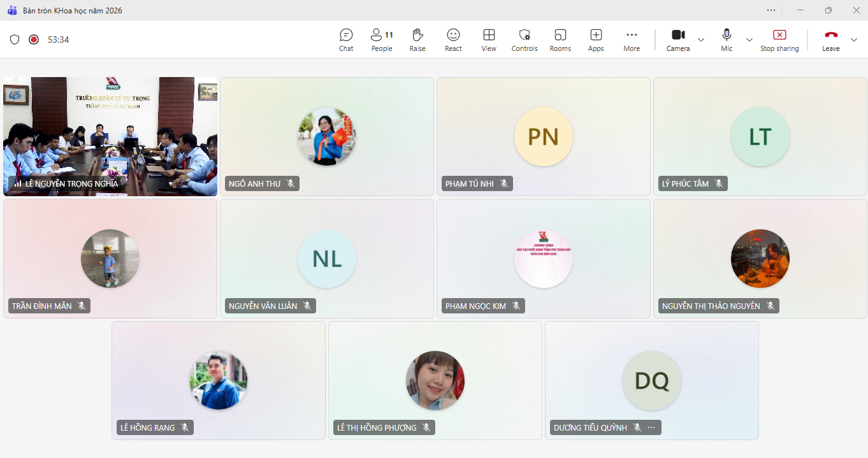The height and width of the screenshot is (458, 868).
Task: Select Lê Nguyễn Trọng Nghĩa's video tile
Action: (x=110, y=136)
